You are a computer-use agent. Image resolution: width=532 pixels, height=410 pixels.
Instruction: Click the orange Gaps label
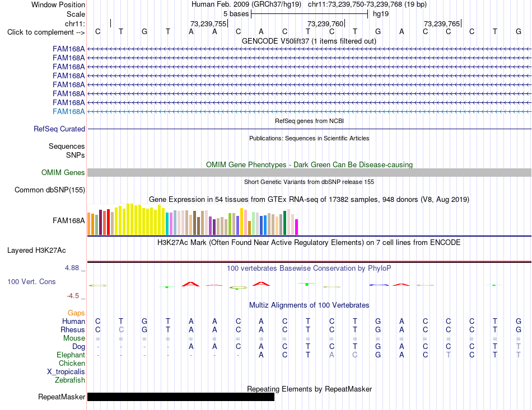pyautogui.click(x=76, y=313)
